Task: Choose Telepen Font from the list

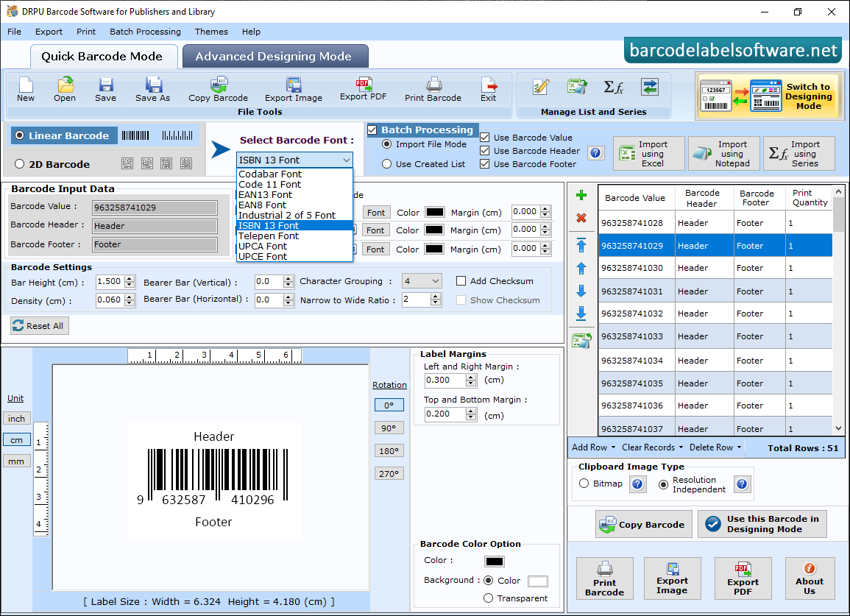Action: [269, 236]
